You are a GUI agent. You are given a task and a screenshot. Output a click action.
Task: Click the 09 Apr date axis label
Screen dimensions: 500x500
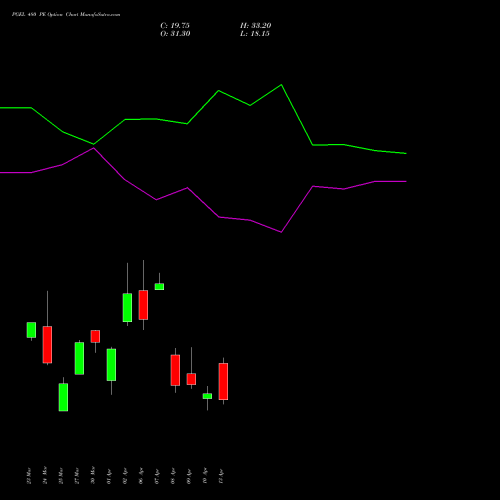189,476
